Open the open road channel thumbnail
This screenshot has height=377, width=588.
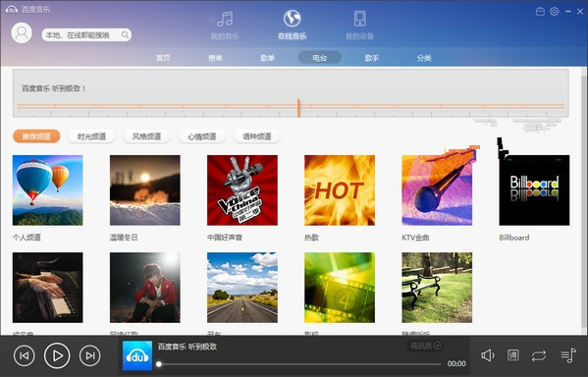tap(242, 288)
